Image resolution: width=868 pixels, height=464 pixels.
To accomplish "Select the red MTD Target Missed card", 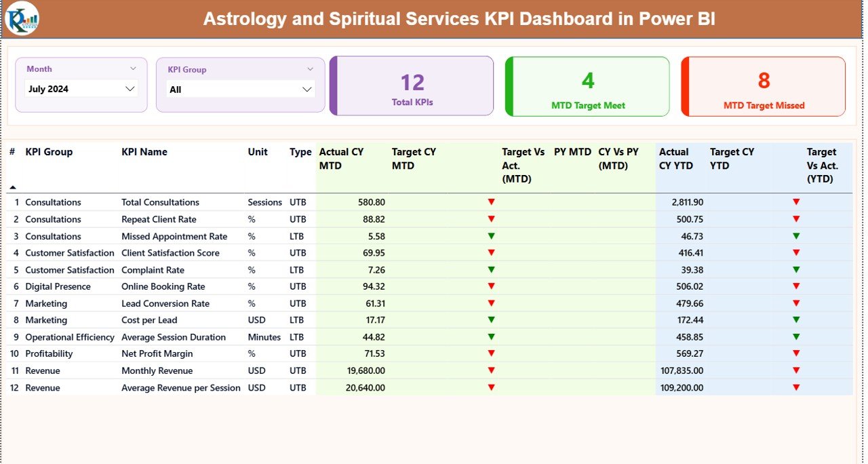I will (763, 86).
